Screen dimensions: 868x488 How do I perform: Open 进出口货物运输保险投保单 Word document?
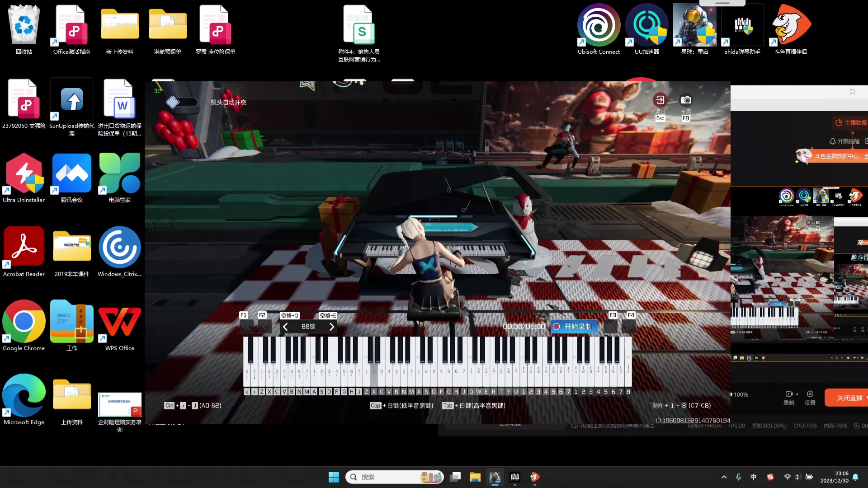(x=120, y=108)
